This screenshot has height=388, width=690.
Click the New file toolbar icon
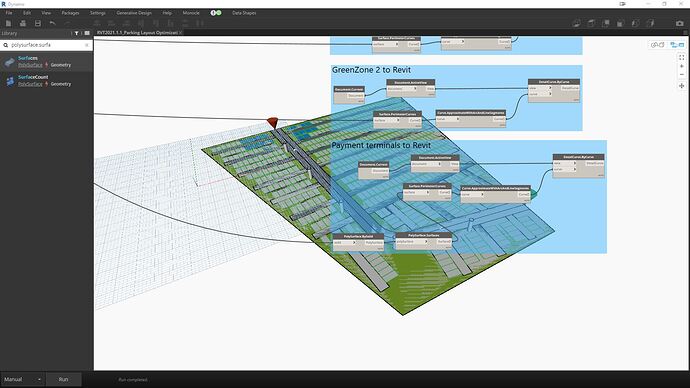point(8,23)
